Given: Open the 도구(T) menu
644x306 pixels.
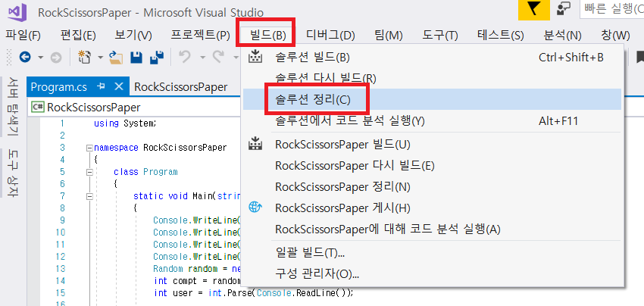Looking at the screenshot, I should (x=440, y=36).
